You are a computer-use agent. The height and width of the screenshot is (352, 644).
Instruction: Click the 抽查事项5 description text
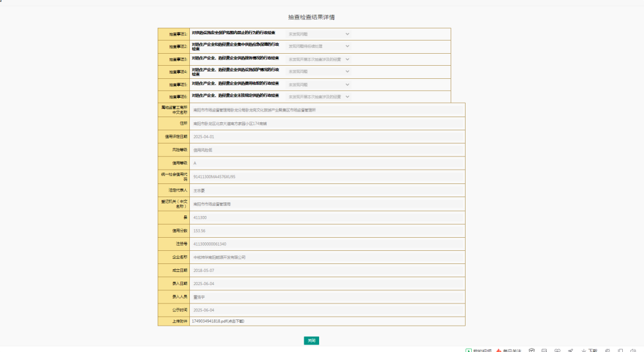pos(235,83)
